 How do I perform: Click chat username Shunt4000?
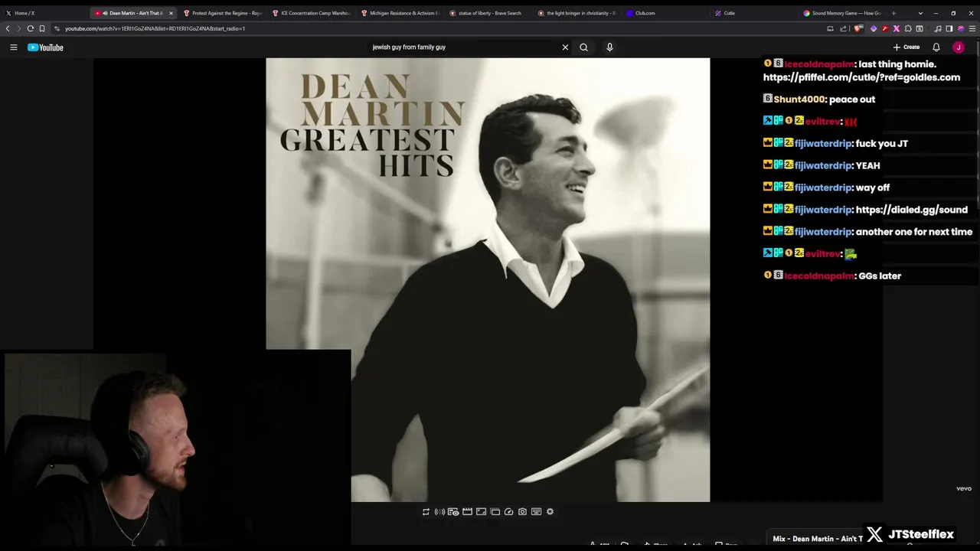coord(799,99)
